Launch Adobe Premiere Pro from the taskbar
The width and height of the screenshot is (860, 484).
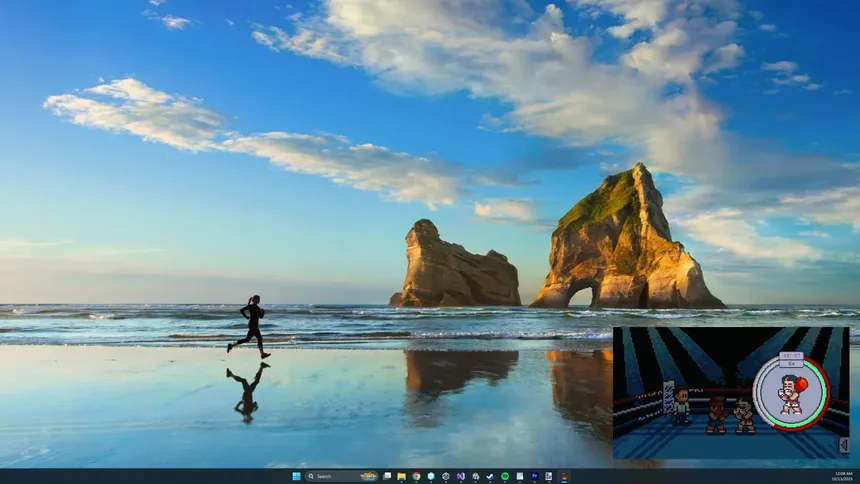point(534,476)
